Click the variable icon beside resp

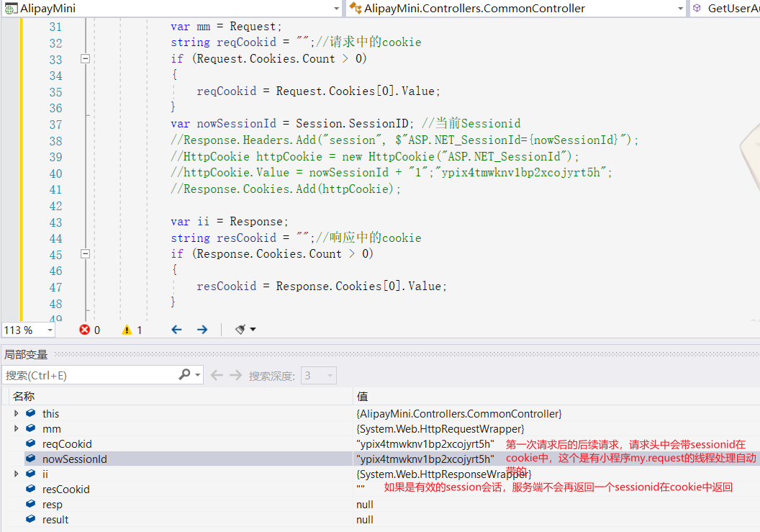(30, 504)
